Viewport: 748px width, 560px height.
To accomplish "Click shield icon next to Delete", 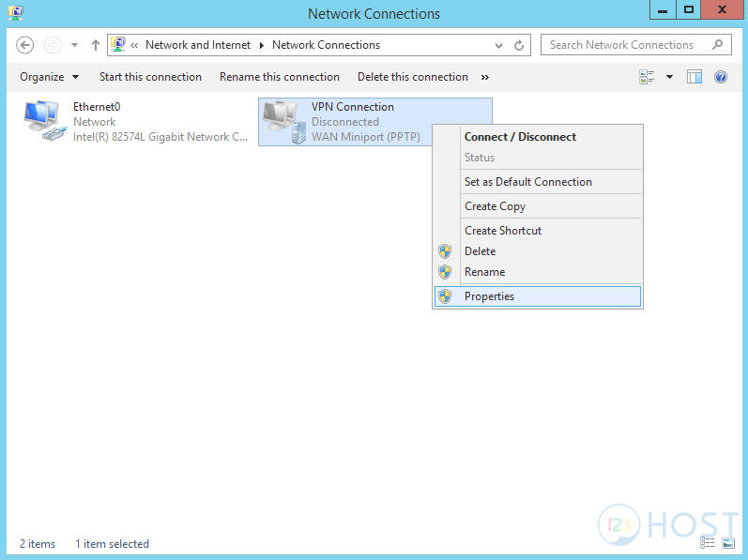I will click(x=445, y=251).
